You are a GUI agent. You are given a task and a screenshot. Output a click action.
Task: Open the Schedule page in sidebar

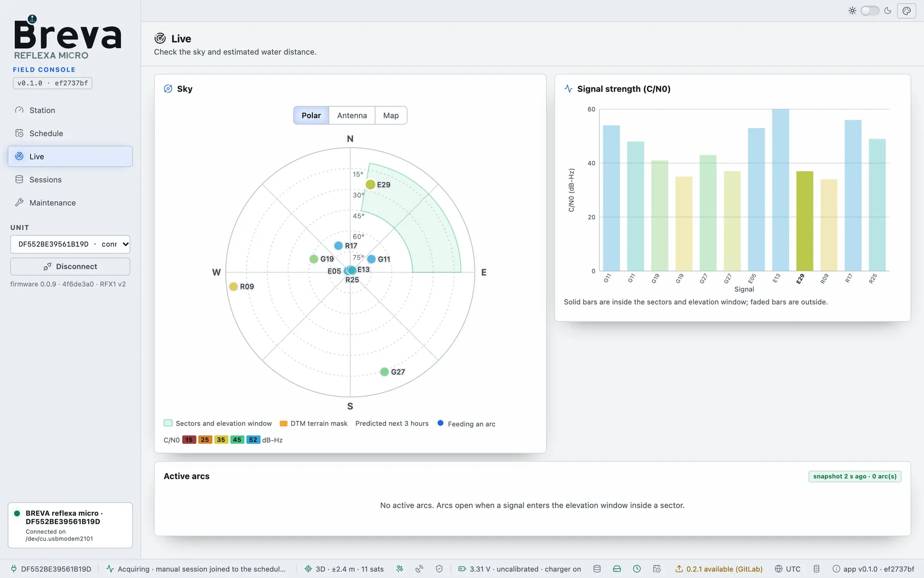[x=70, y=133]
